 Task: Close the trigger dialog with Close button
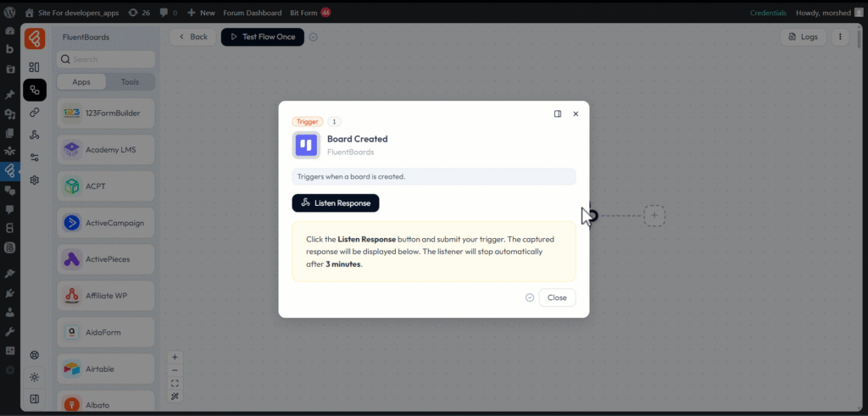coord(557,297)
